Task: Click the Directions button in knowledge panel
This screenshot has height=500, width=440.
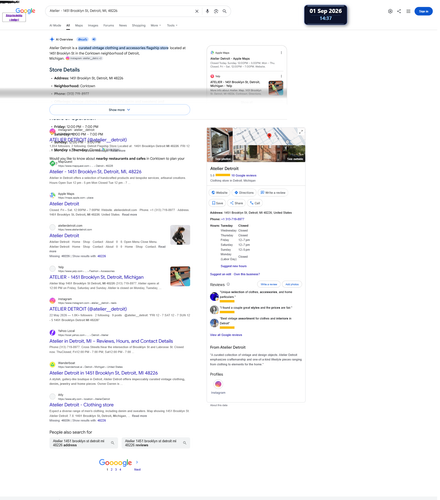Action: 244,193
